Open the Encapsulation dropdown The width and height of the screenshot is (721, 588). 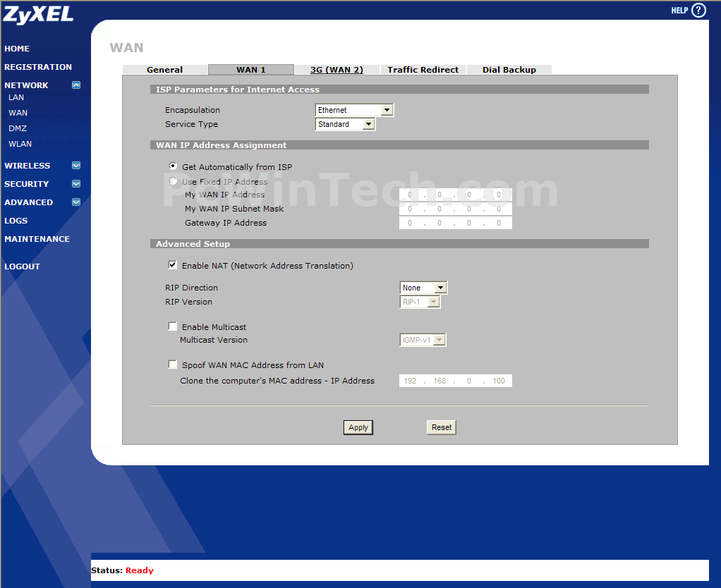354,110
